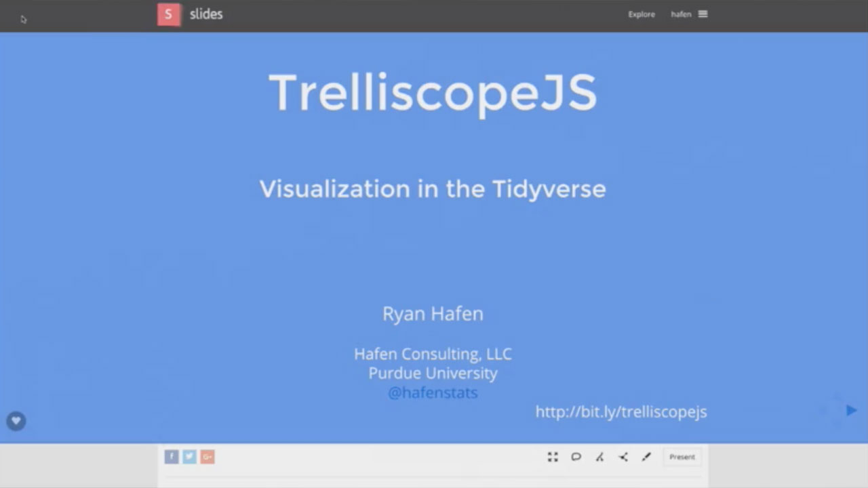
Task: Enter fullscreen mode
Action: pyautogui.click(x=553, y=457)
